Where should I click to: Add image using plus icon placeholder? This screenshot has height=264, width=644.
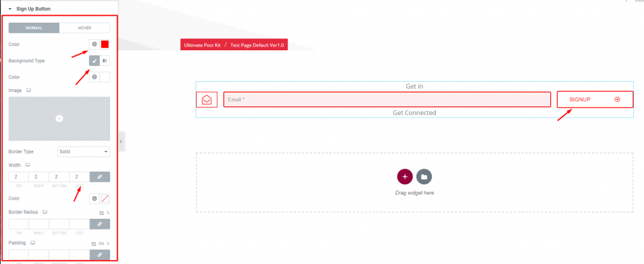pos(59,118)
